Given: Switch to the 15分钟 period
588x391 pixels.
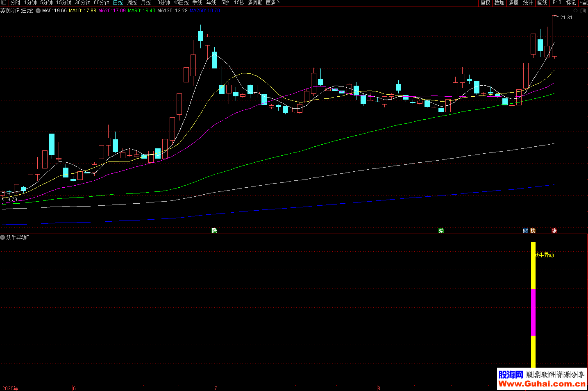Looking at the screenshot, I should pyautogui.click(x=64, y=2).
